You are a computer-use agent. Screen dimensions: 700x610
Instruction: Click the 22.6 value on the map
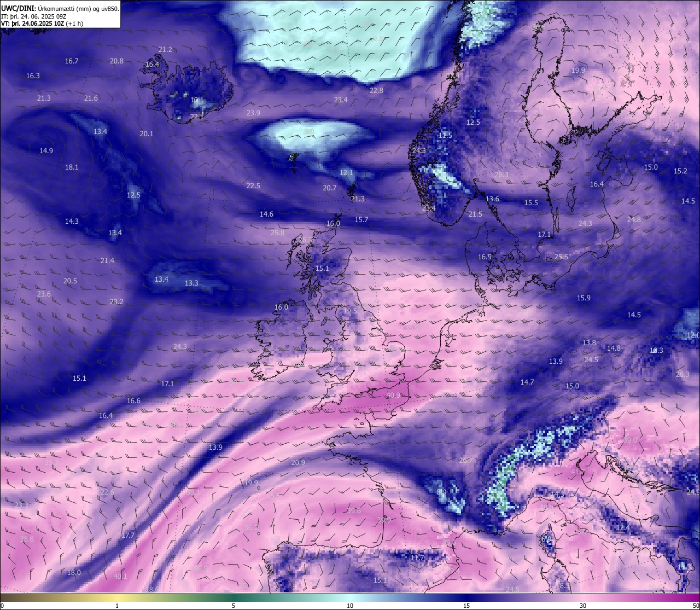click(x=107, y=492)
